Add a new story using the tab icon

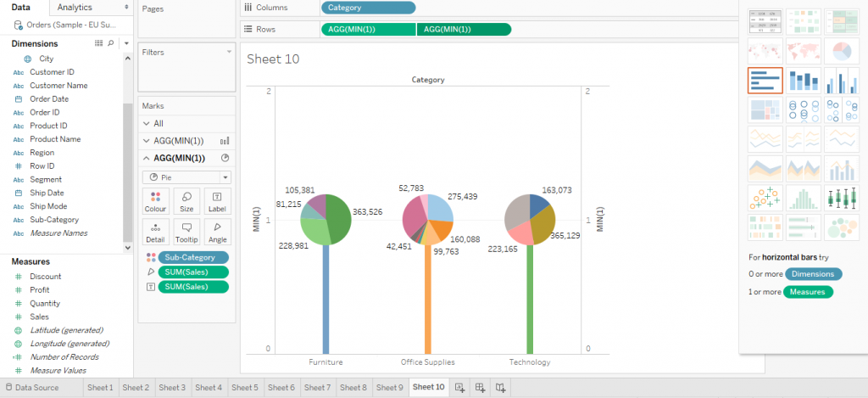click(500, 388)
